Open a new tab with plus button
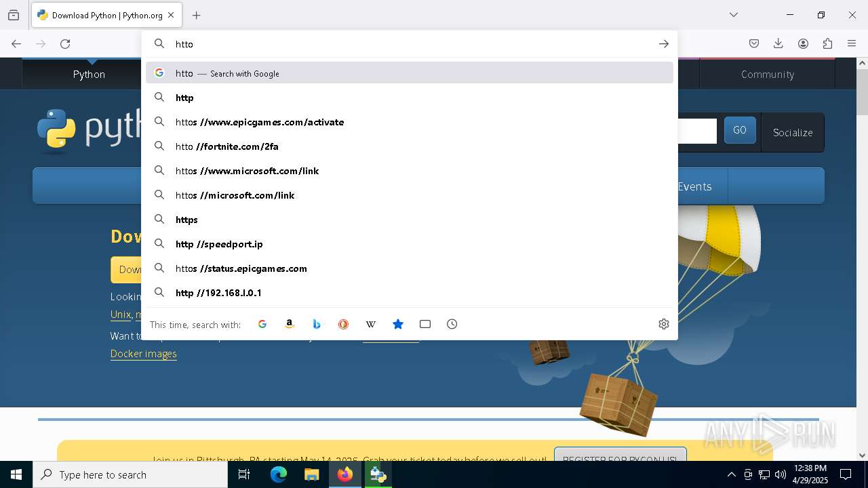The height and width of the screenshot is (488, 868). pos(196,15)
